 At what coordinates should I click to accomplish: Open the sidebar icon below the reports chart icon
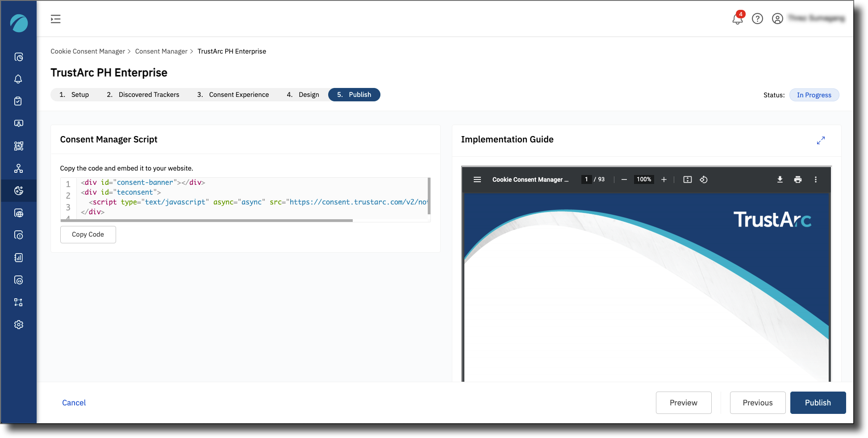coord(19,280)
